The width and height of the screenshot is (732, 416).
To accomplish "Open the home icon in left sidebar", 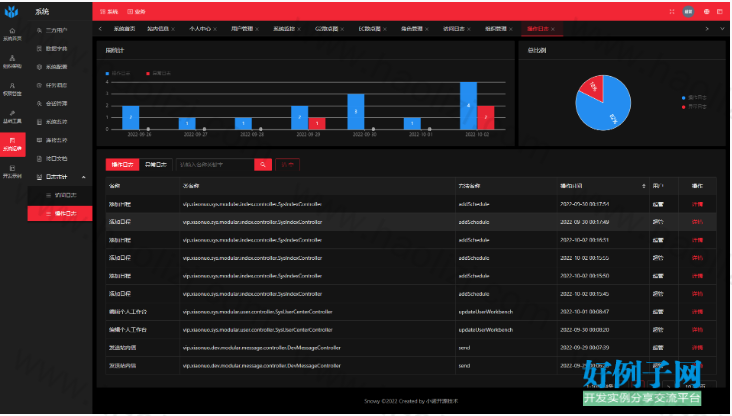I will click(x=12, y=31).
